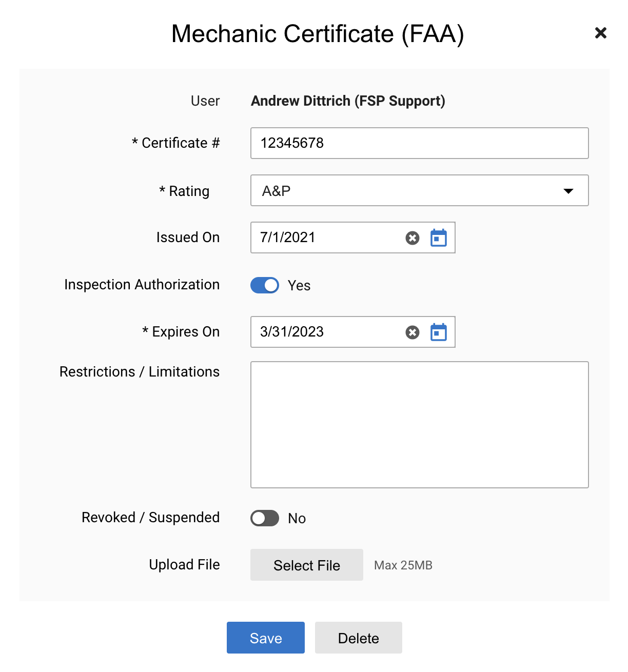628x672 pixels.
Task: Open calendar picker for Issued On
Action: pos(439,238)
